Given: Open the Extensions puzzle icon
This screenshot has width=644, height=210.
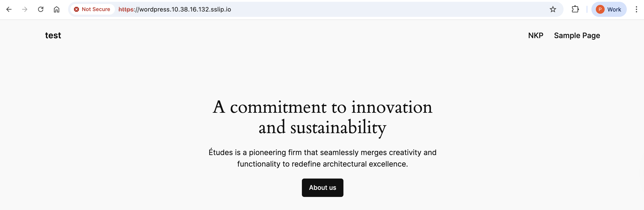Looking at the screenshot, I should tap(575, 10).
